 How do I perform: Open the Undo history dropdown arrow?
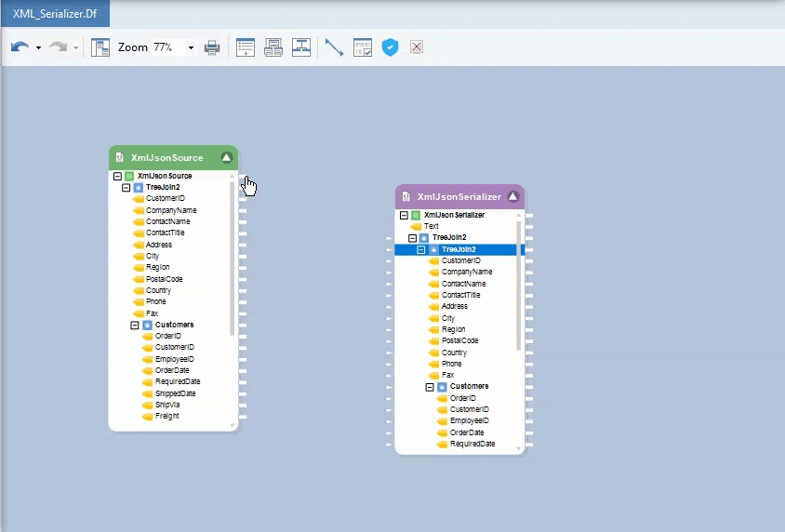pos(38,47)
